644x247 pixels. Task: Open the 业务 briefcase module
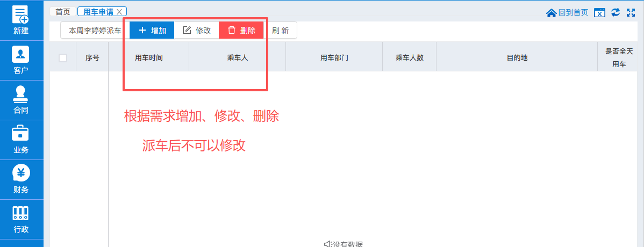tap(22, 140)
